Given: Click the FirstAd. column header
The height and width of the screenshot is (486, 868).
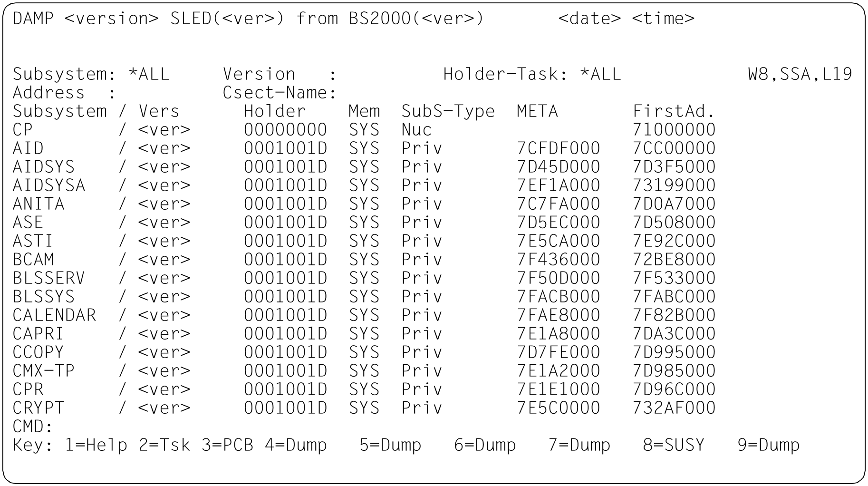Looking at the screenshot, I should tap(674, 111).
